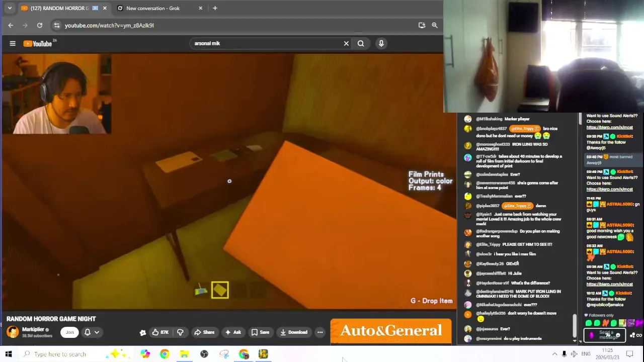644x362 pixels.
Task: Switch the ENG input language
Action: [586, 354]
